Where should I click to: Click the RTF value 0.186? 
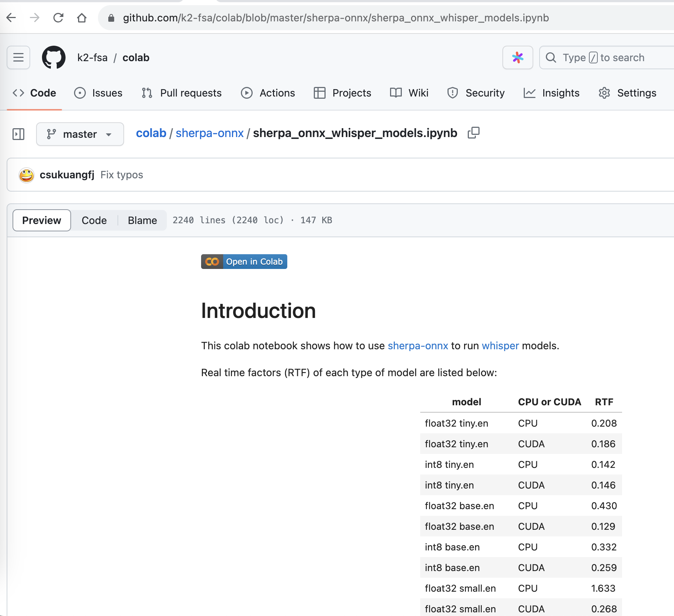603,444
